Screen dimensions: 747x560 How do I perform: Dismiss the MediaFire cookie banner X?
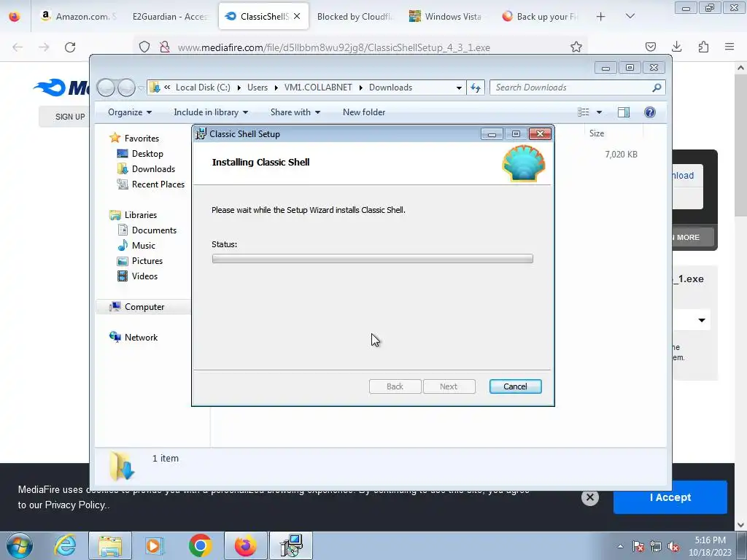click(x=589, y=497)
